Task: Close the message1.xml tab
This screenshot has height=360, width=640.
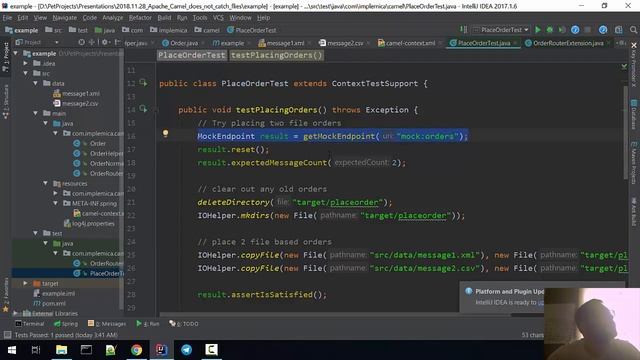Action: 310,43
